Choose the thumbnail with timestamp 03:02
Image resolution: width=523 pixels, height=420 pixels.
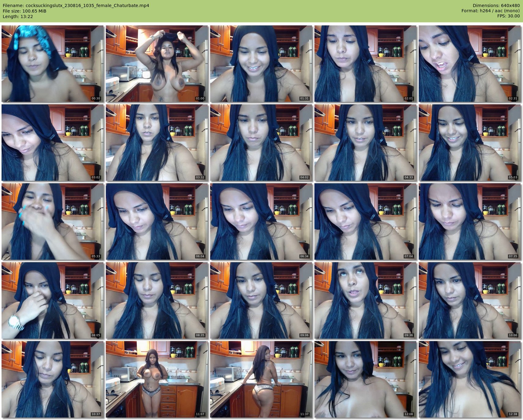(x=53, y=143)
